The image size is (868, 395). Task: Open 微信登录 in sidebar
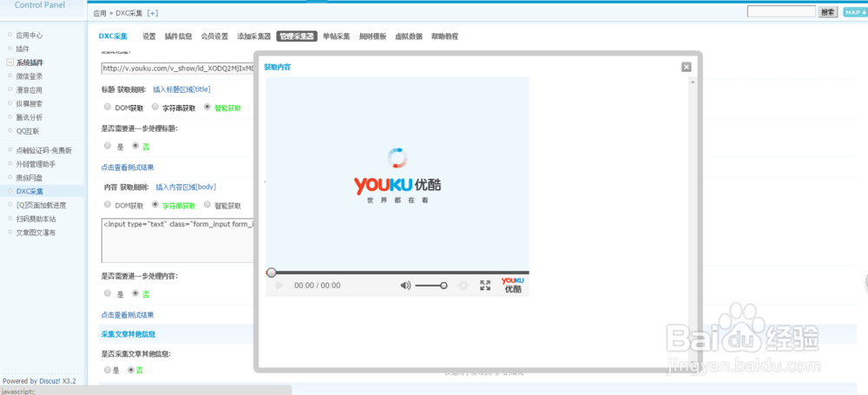(30, 76)
